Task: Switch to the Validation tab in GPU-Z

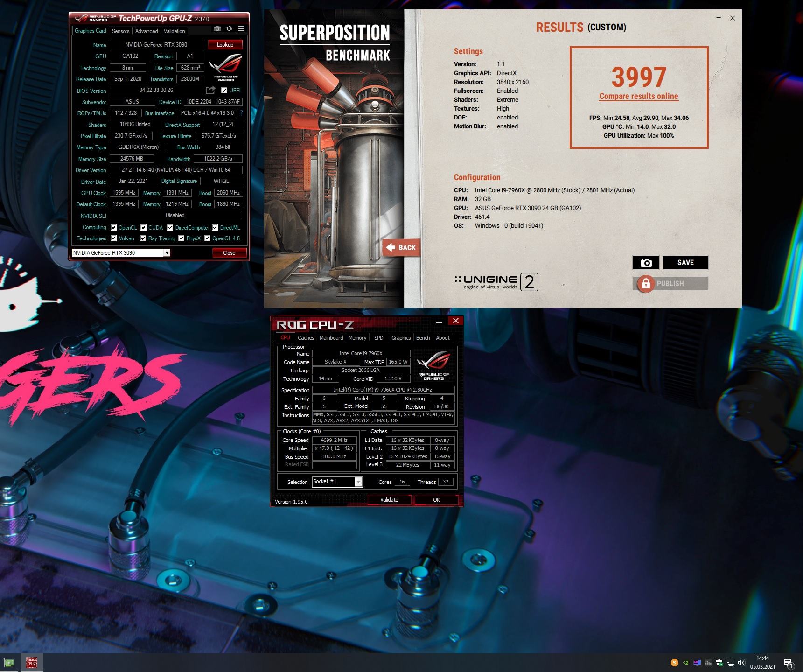Action: coord(175,31)
